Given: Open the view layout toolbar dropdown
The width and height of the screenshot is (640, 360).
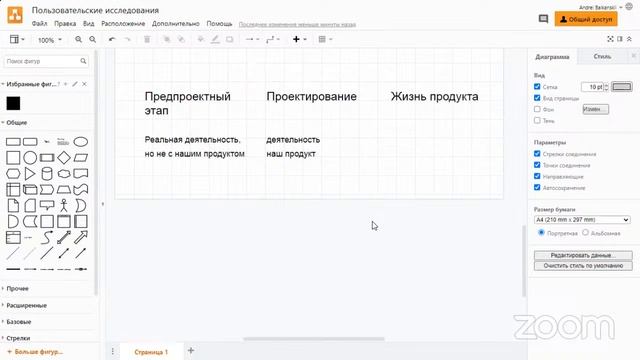Looking at the screenshot, I should pyautogui.click(x=17, y=39).
